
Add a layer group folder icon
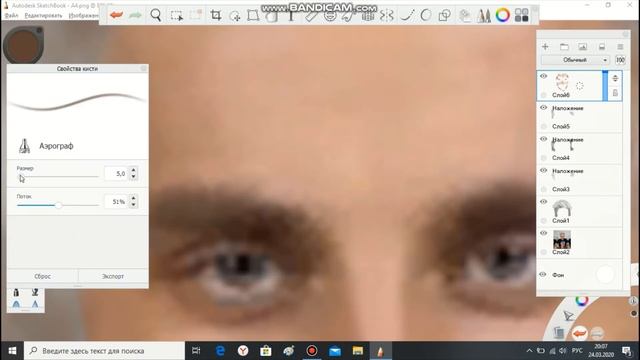point(564,47)
